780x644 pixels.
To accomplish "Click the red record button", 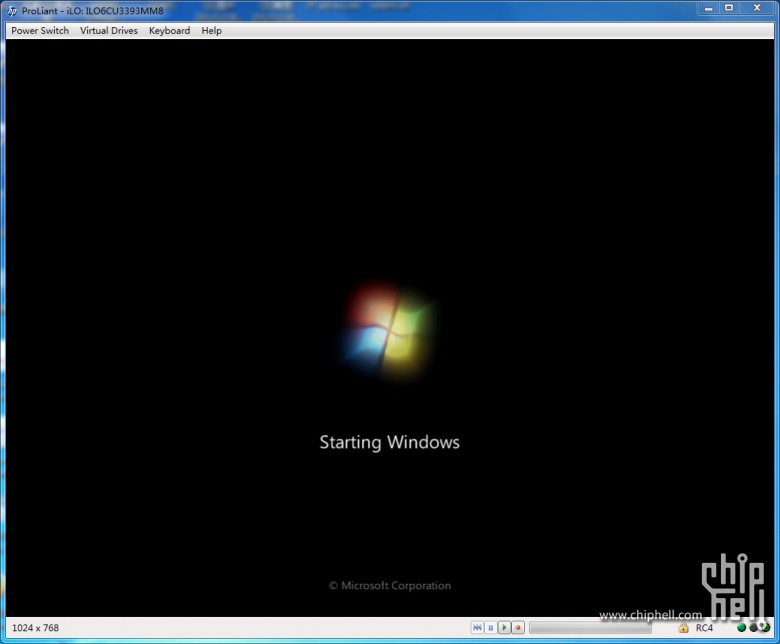I will pos(518,628).
